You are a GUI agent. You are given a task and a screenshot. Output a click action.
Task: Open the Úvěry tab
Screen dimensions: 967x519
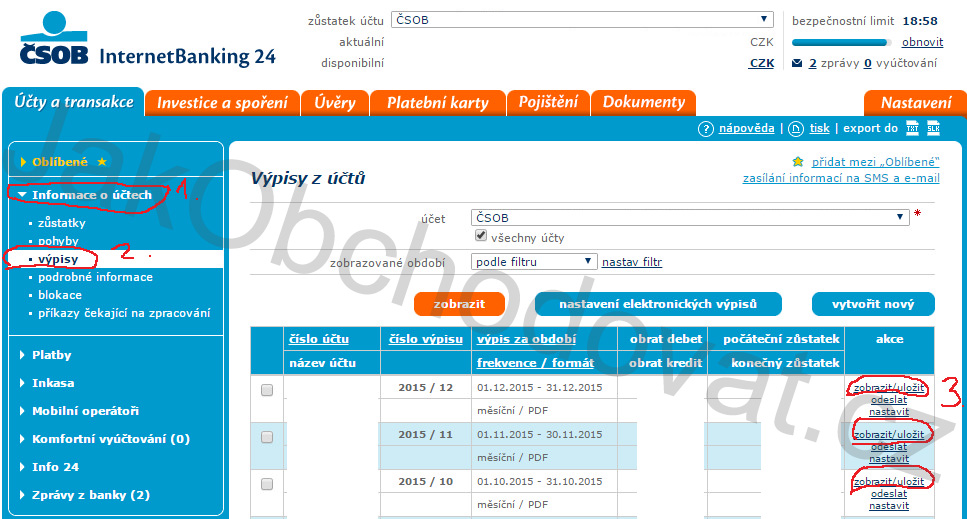click(335, 103)
